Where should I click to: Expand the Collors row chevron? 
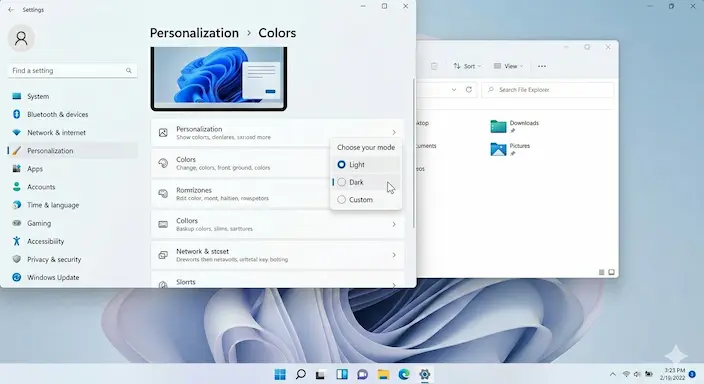[x=394, y=224]
